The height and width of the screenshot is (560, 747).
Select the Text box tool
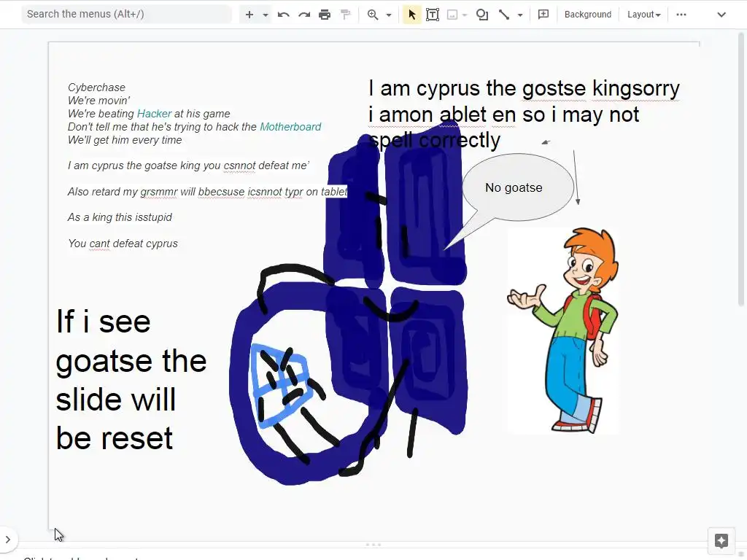pyautogui.click(x=433, y=15)
